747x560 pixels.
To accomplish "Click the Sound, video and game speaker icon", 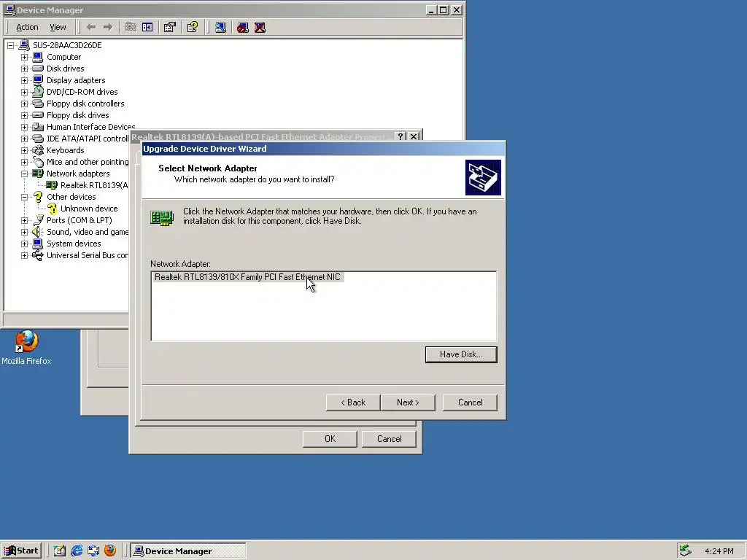I will click(38, 232).
